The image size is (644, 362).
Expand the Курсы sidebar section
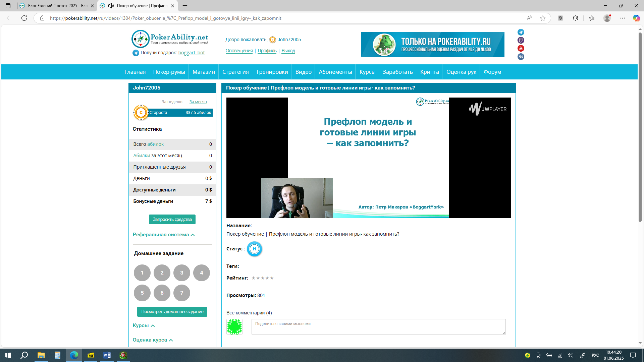pos(144,325)
